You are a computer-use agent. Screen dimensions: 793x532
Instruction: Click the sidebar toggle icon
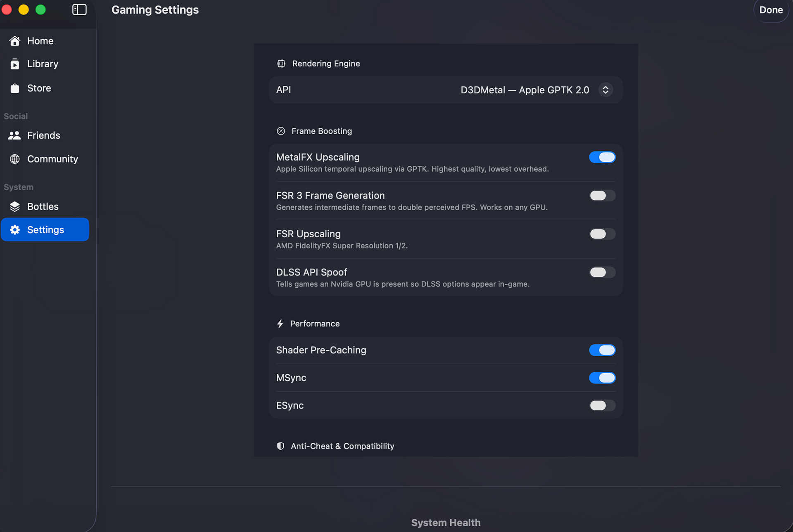(x=79, y=9)
